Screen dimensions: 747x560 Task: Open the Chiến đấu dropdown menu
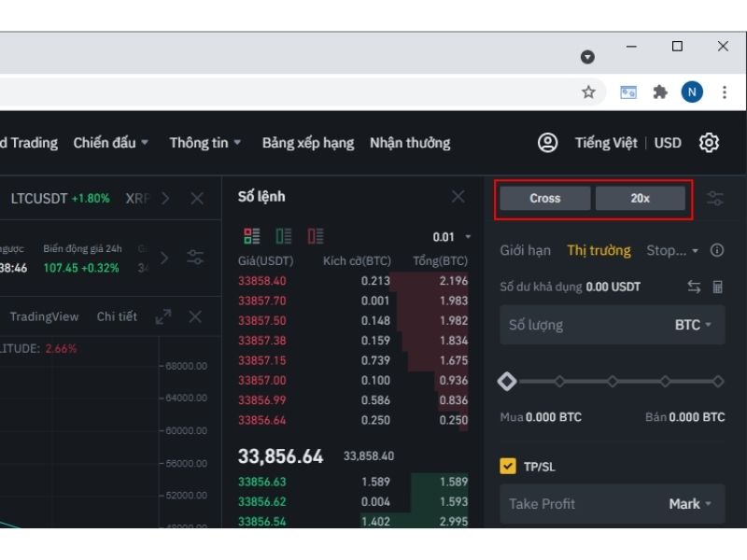(x=110, y=143)
